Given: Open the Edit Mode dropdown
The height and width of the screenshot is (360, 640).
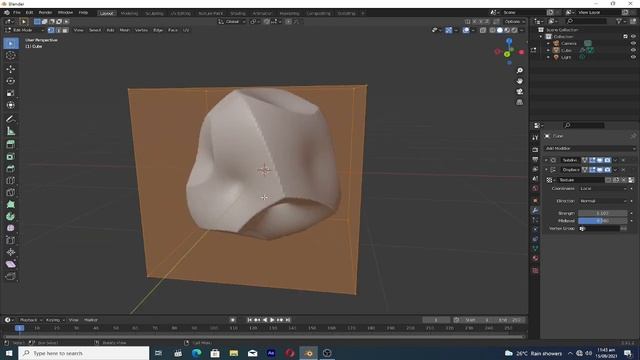Looking at the screenshot, I should point(24,30).
